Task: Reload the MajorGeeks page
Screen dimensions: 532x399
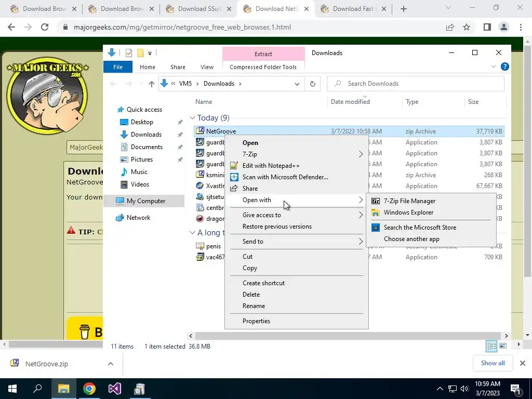Action: click(x=45, y=27)
